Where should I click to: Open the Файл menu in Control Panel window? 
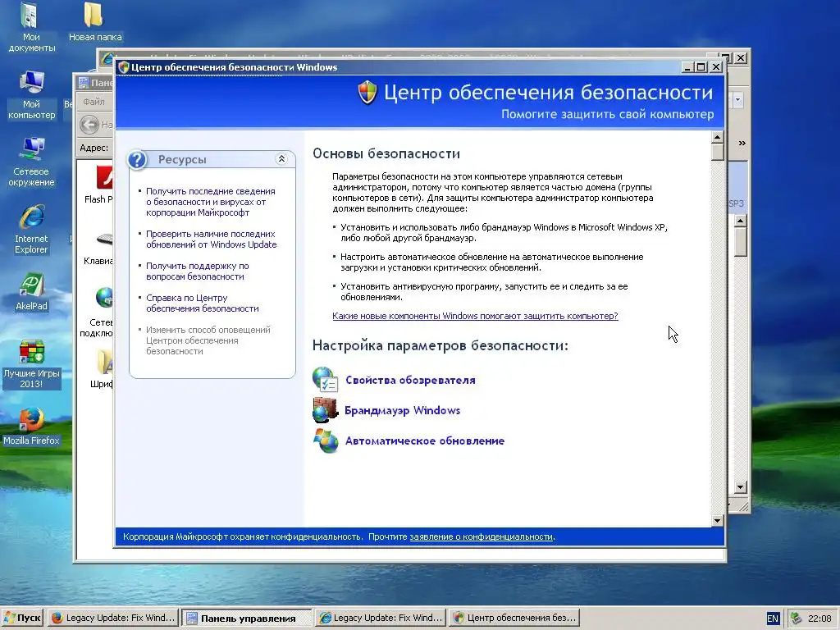pos(94,101)
